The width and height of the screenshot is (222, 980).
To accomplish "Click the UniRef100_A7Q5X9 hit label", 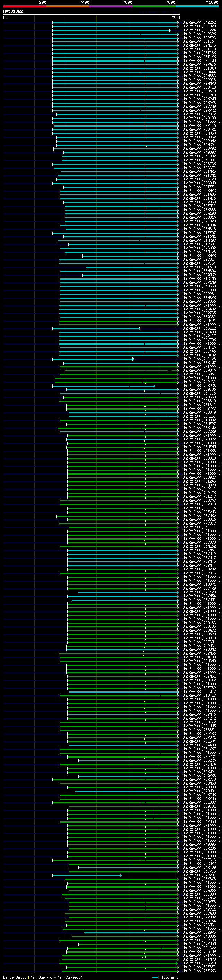I will pyautogui.click(x=199, y=275).
